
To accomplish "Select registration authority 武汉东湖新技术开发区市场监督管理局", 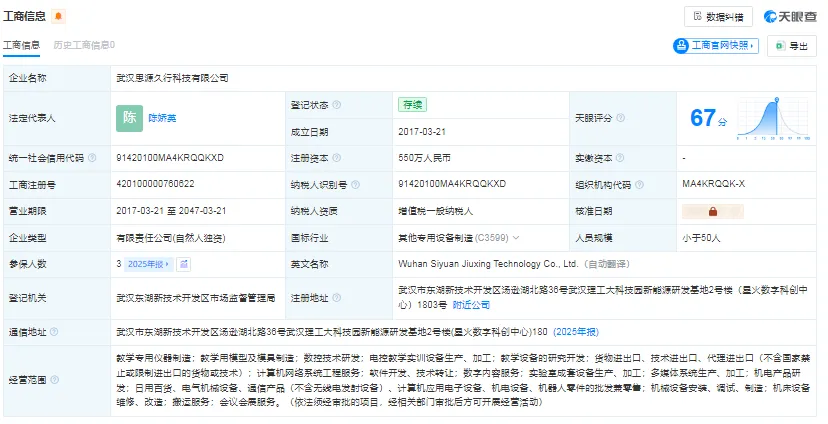I will pos(195,298).
